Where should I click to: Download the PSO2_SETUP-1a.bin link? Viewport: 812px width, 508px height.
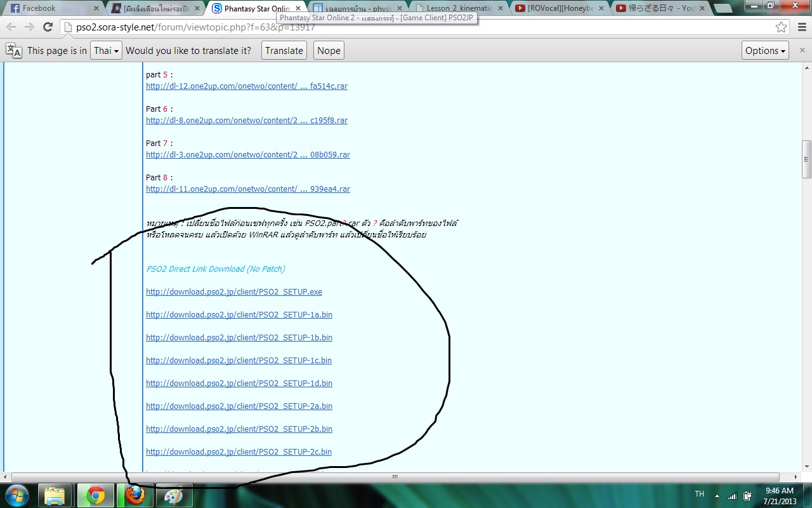tap(239, 315)
